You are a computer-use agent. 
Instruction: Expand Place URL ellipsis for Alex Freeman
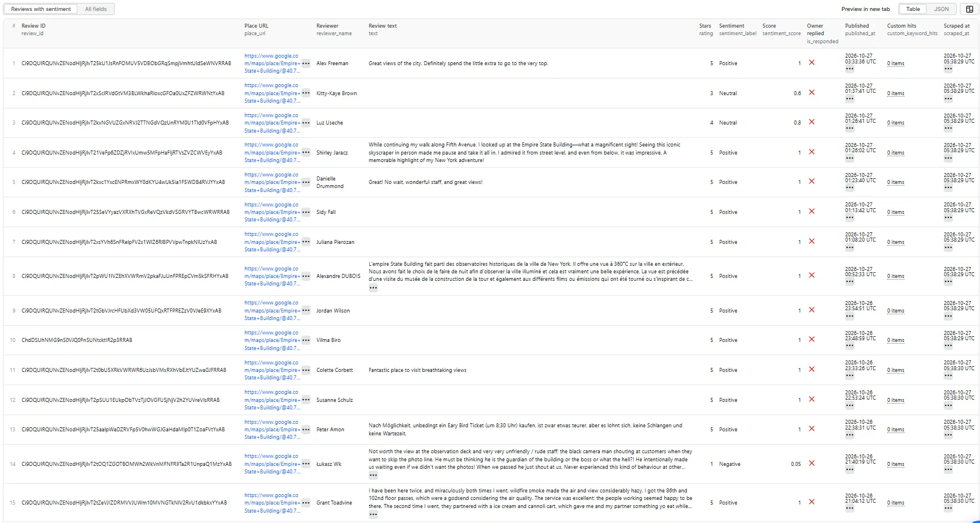(x=306, y=63)
